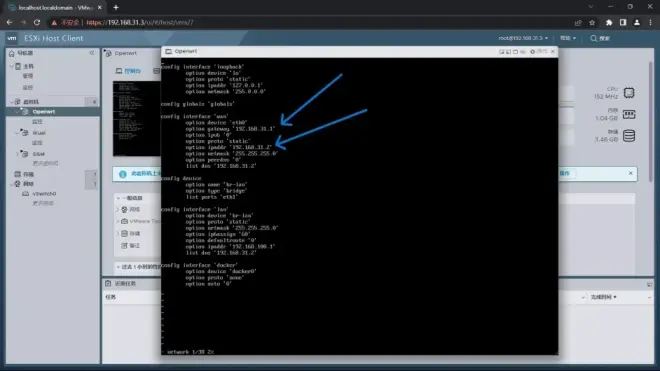
Task: Reload the ESXi page in the browser
Action: pyautogui.click(x=37, y=22)
